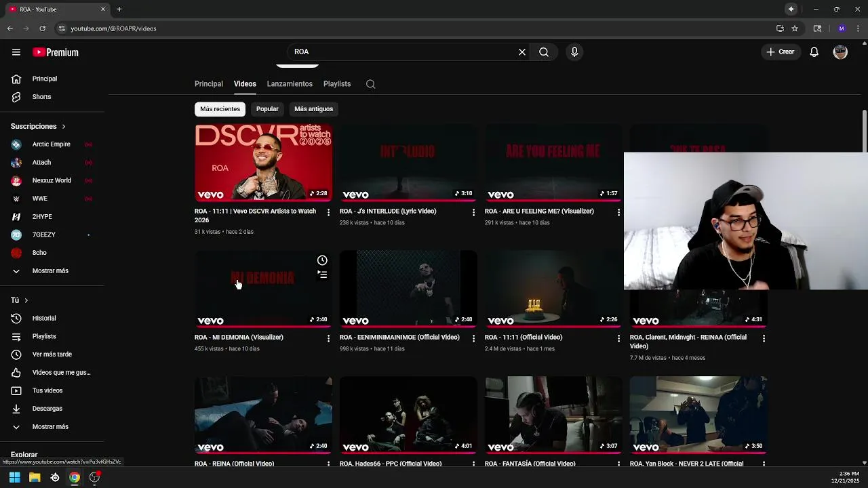Open Nexxuz World subscription channel

pos(53,180)
